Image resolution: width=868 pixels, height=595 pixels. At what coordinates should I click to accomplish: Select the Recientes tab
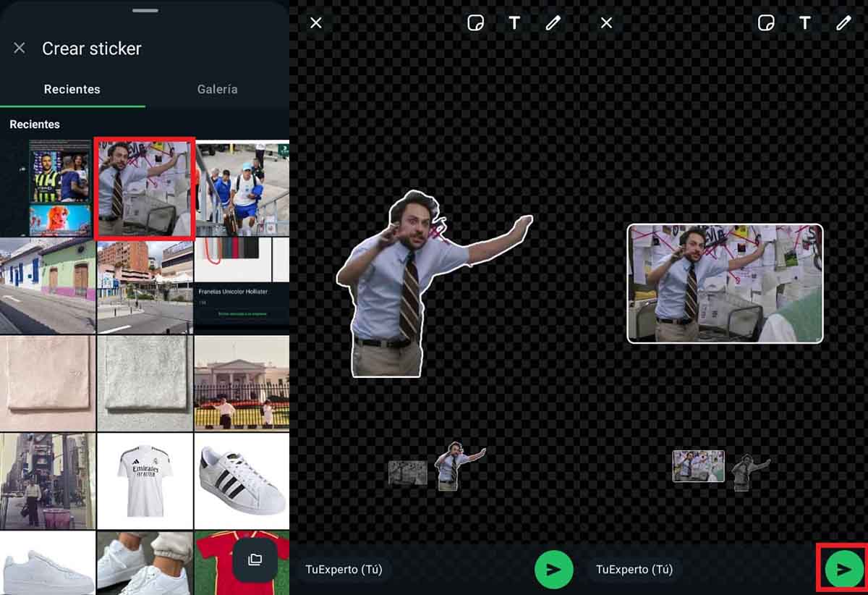[72, 89]
